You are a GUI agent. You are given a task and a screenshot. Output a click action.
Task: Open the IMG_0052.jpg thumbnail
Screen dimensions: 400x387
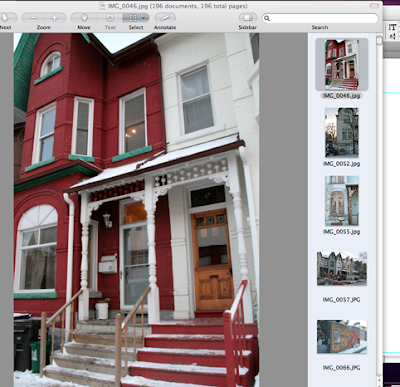[342, 133]
